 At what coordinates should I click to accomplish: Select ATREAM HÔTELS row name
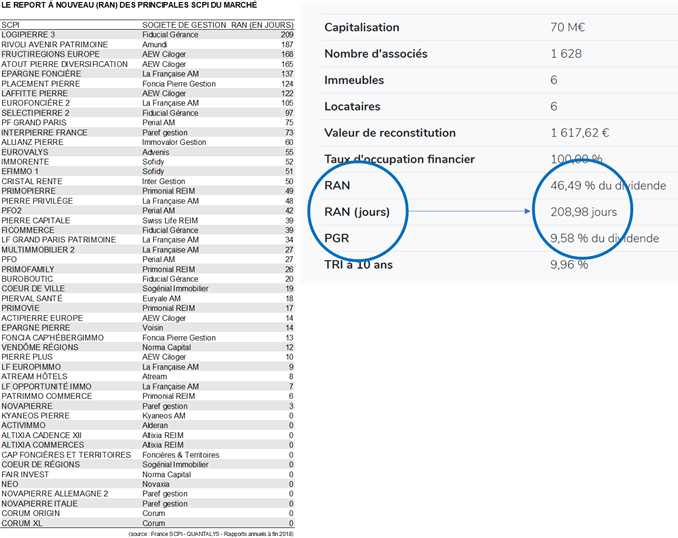(x=34, y=376)
